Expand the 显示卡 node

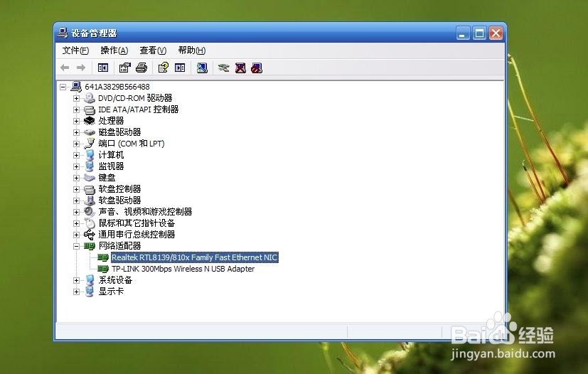(x=76, y=292)
